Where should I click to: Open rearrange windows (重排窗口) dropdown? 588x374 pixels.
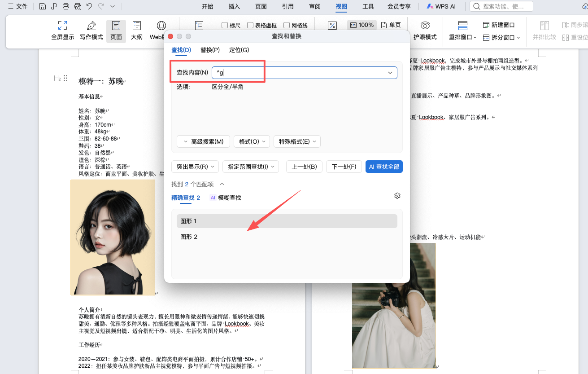click(x=463, y=31)
